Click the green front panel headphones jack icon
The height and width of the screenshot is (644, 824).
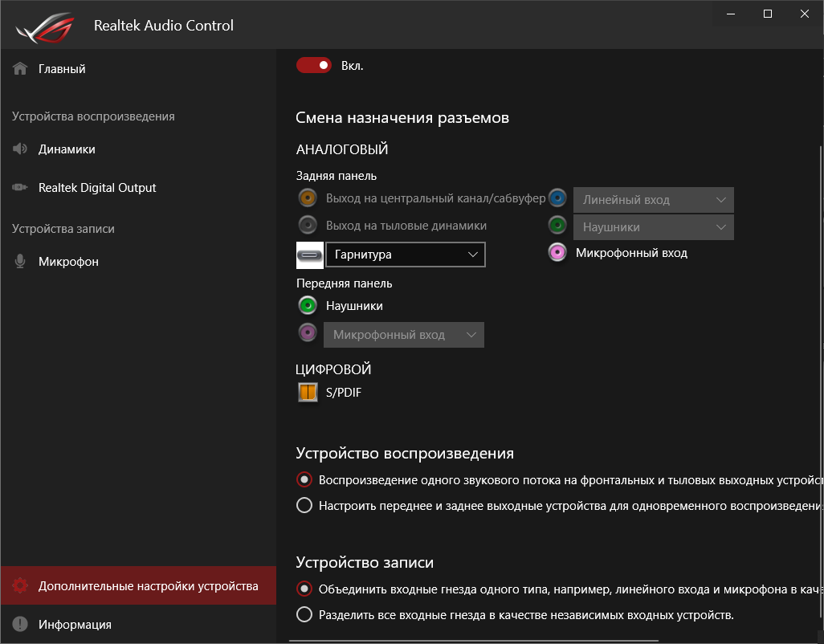point(307,305)
